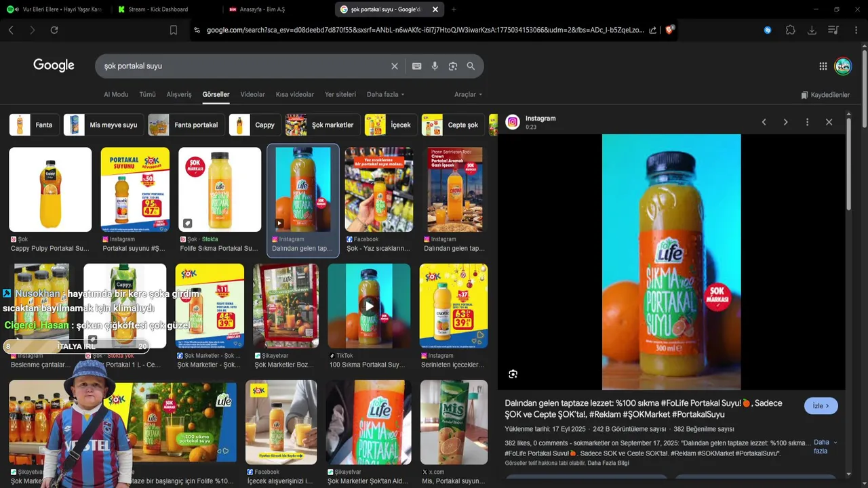Select the Görseller tab
Viewport: 868px width, 488px height.
[216, 94]
